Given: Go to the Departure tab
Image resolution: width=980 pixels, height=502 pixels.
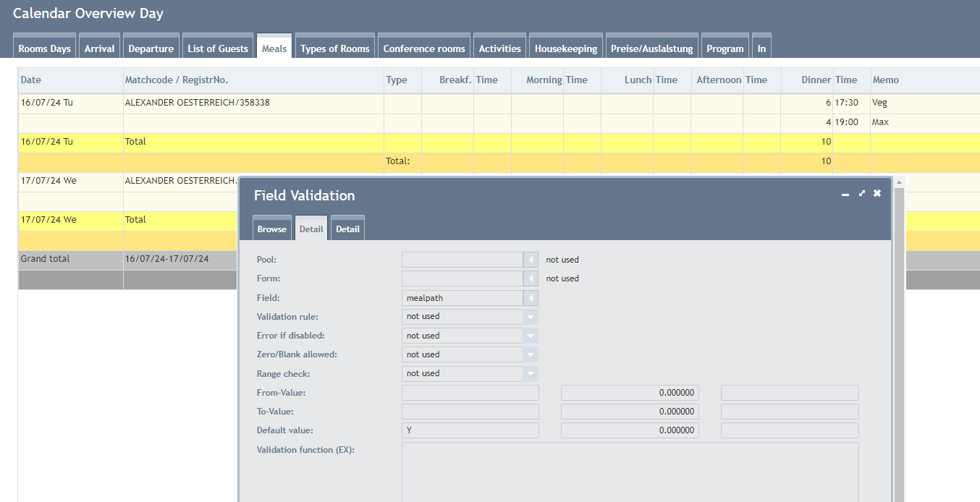Looking at the screenshot, I should click(151, 46).
